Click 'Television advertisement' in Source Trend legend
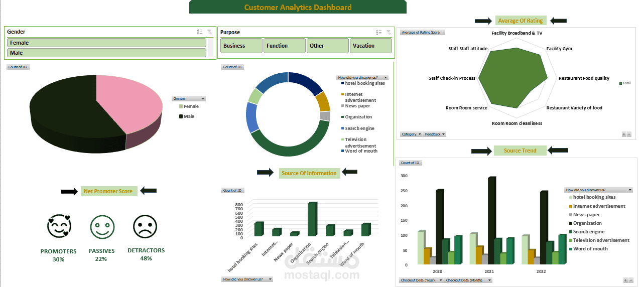Image resolution: width=644 pixels, height=287 pixels. pyautogui.click(x=601, y=240)
